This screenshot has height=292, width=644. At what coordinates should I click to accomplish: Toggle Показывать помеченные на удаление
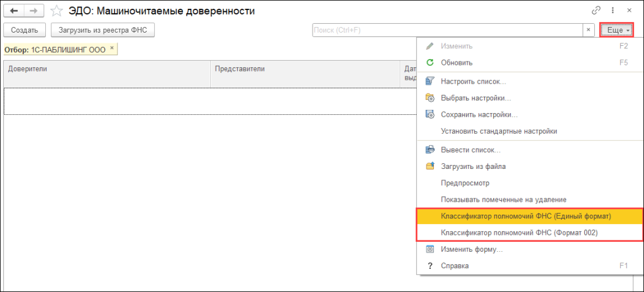click(x=504, y=199)
